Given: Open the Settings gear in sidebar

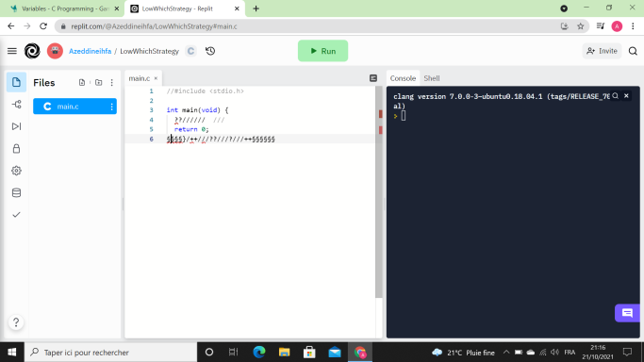Looking at the screenshot, I should tap(16, 171).
